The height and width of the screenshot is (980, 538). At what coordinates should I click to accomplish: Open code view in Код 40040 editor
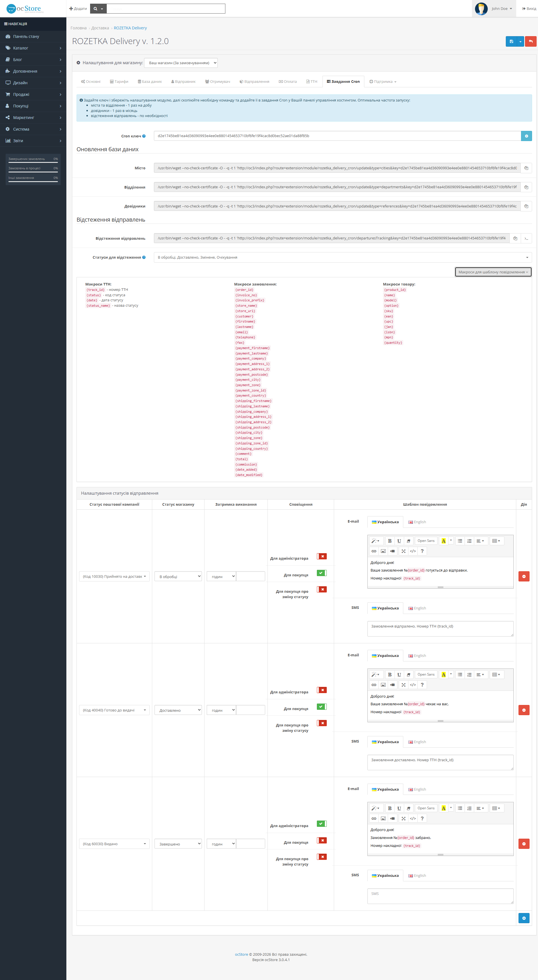pos(413,685)
